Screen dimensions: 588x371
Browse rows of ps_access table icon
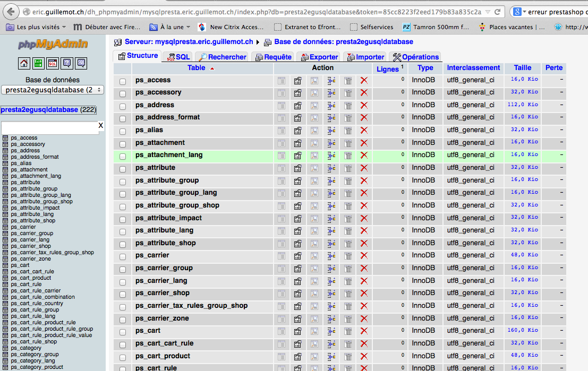point(282,81)
